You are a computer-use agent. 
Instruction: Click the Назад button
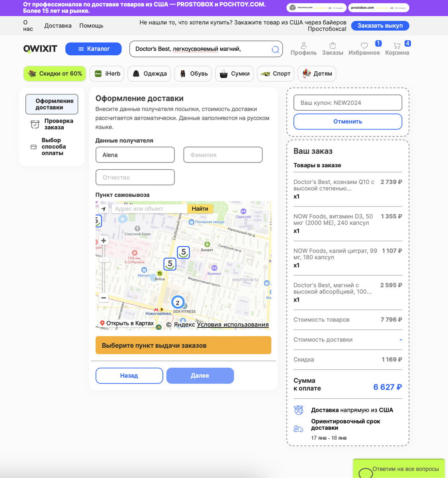click(129, 376)
